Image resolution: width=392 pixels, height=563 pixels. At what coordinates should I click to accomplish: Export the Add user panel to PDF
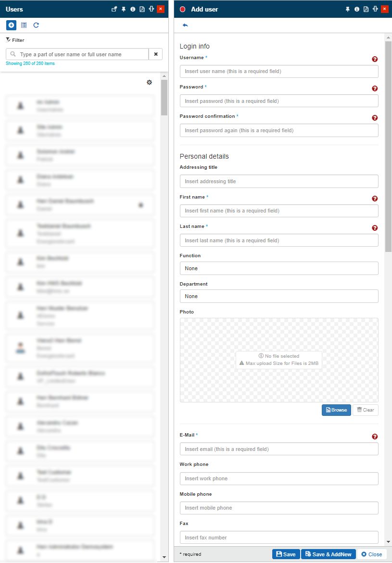[366, 9]
